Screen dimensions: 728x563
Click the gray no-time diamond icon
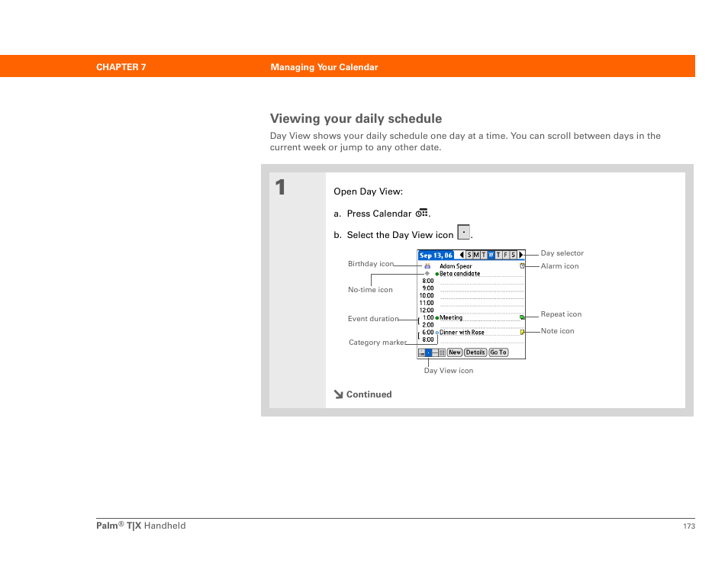click(x=427, y=273)
